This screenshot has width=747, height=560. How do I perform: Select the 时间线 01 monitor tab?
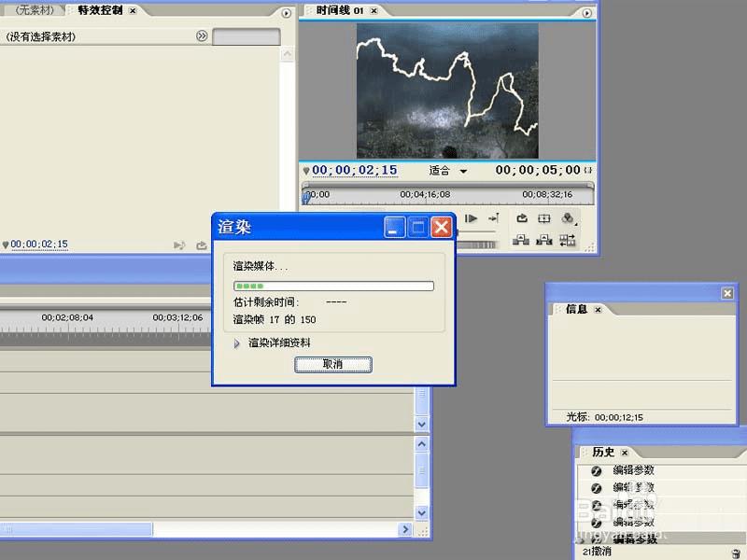pyautogui.click(x=340, y=10)
